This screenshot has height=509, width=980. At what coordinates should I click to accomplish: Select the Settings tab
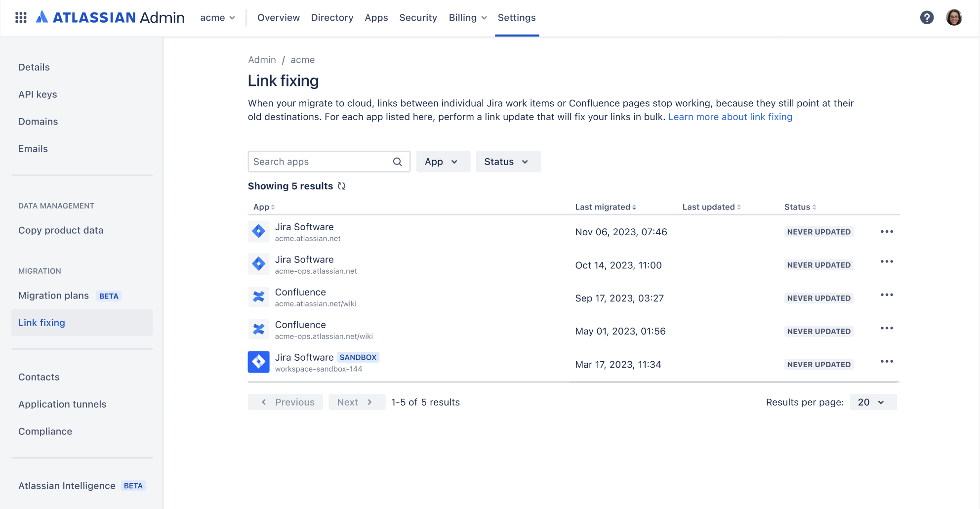coord(517,18)
